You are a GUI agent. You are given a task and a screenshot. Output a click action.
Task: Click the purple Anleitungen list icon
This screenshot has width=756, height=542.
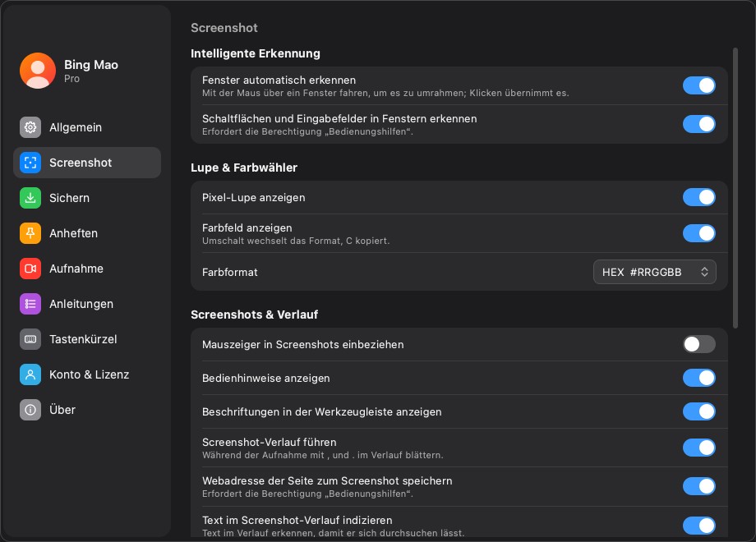click(x=30, y=304)
